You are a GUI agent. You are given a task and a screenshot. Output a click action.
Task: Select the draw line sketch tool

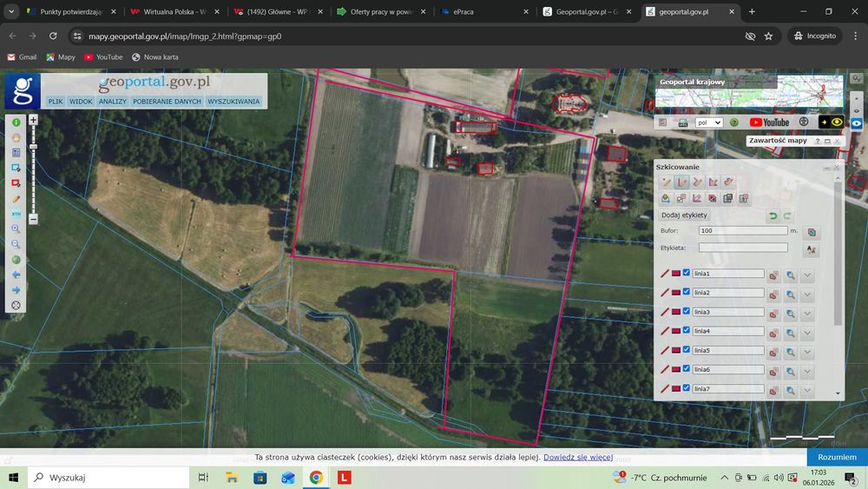click(681, 182)
